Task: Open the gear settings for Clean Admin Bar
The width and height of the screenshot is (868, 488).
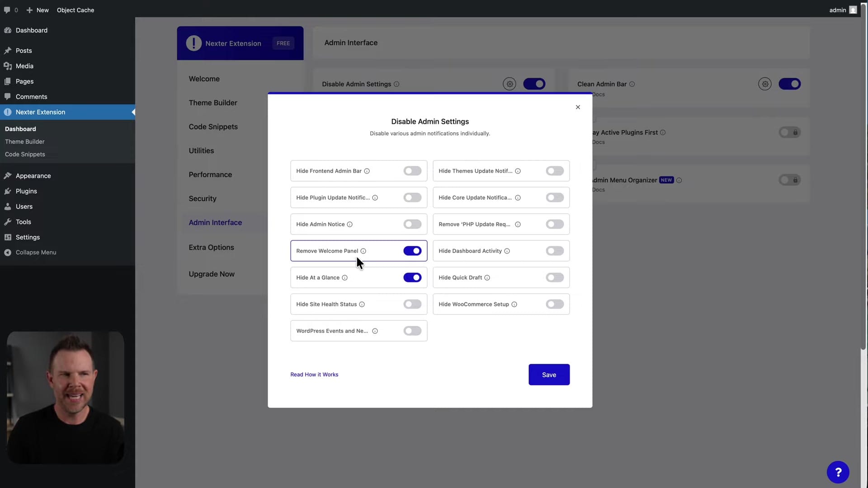Action: (x=765, y=84)
